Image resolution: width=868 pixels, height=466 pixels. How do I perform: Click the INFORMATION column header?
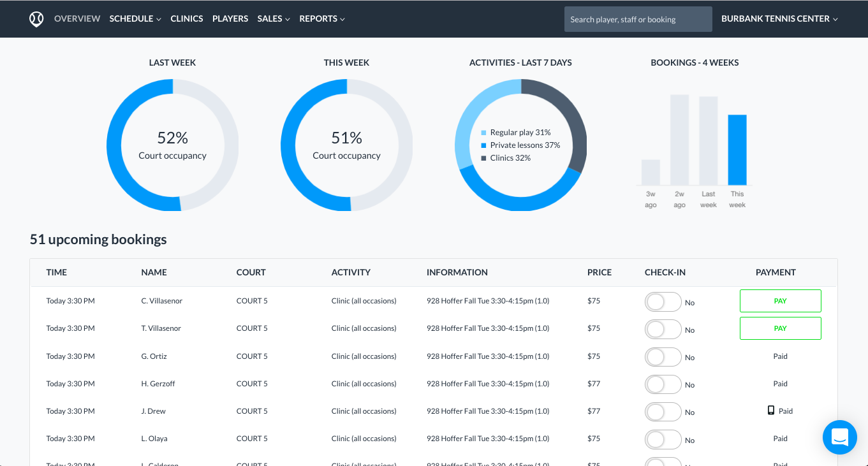coord(457,272)
